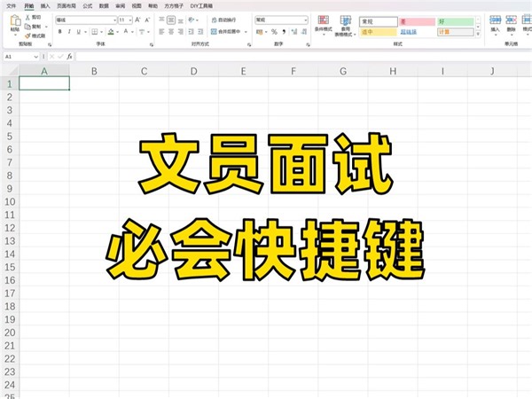Apply Comma Style number format
Viewport: 532px width, 399px height.
284,32
